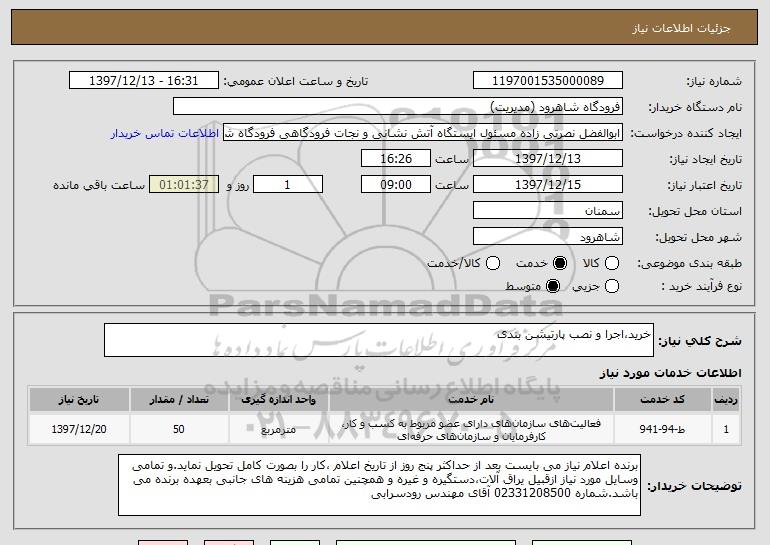Click the service name cell in row 1
770x545 pixels.
pyautogui.click(x=471, y=429)
